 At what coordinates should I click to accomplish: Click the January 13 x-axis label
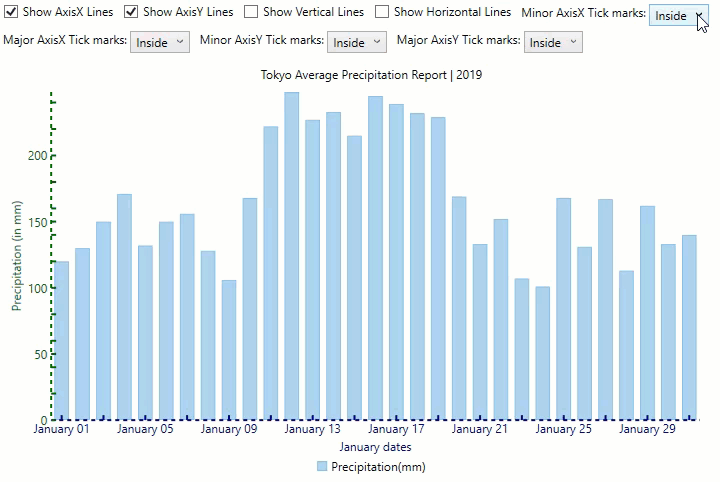(x=312, y=430)
